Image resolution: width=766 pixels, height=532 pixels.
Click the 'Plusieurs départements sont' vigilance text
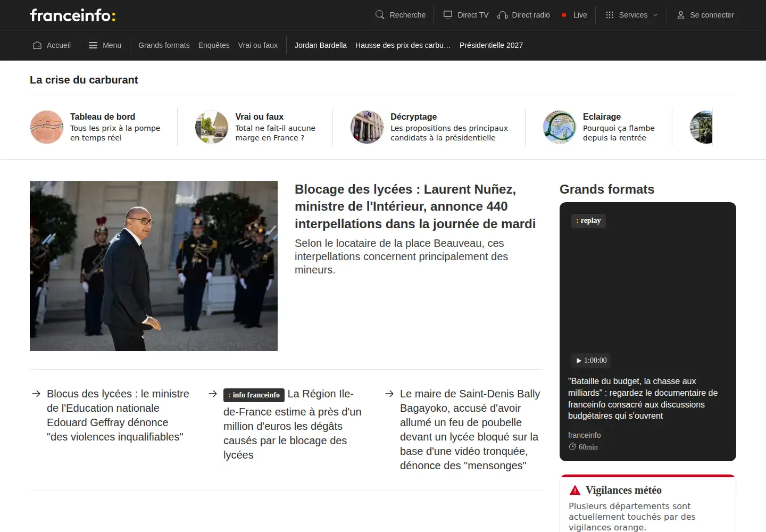point(632,517)
